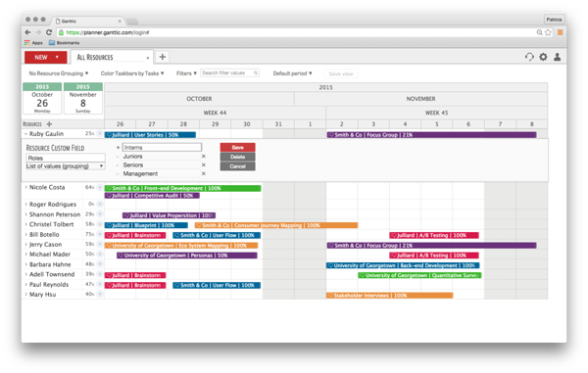Expand the Bill Botello resource row
The image size is (588, 373).
tap(25, 234)
